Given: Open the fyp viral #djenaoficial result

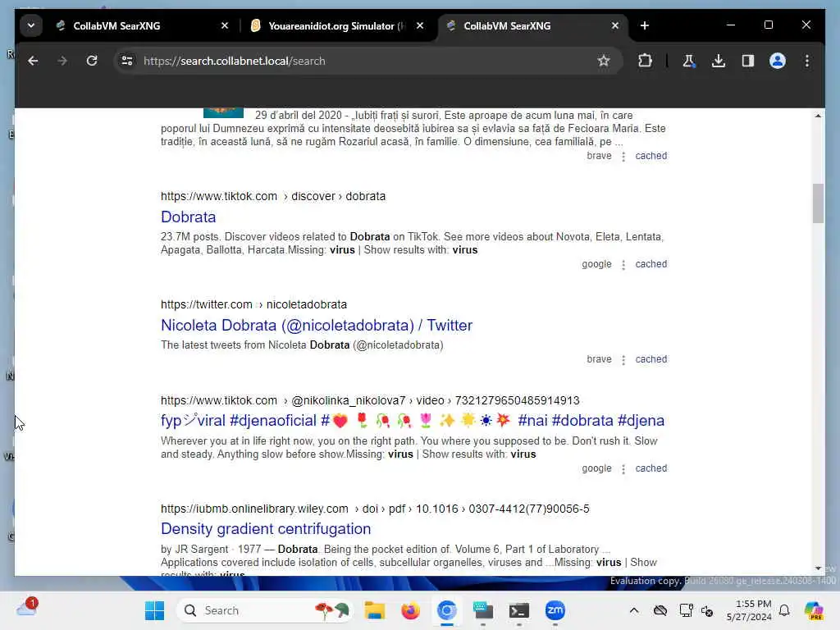Looking at the screenshot, I should pyautogui.click(x=412, y=421).
